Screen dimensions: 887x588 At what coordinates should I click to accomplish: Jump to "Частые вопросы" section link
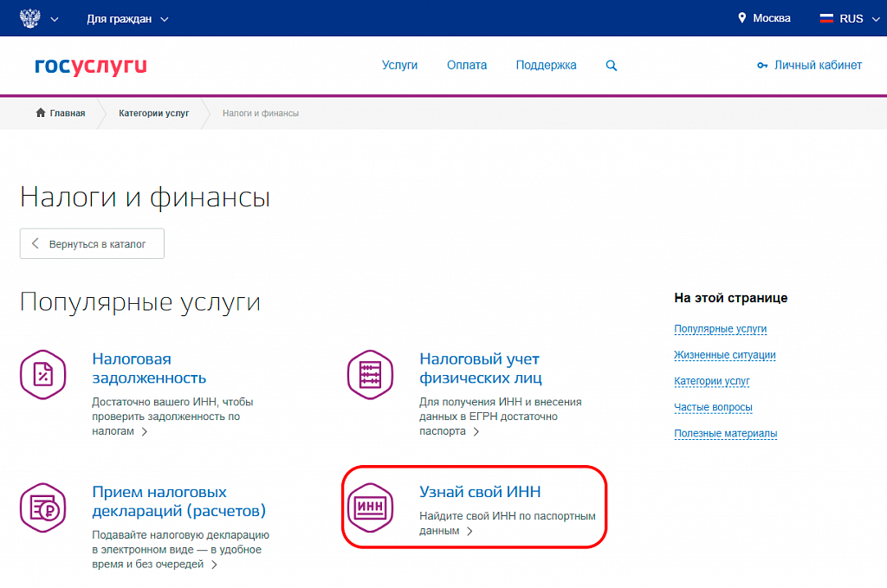coord(713,406)
